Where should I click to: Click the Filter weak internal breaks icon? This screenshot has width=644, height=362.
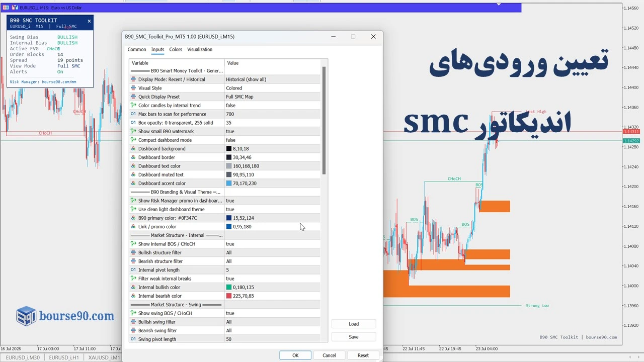pyautogui.click(x=133, y=279)
